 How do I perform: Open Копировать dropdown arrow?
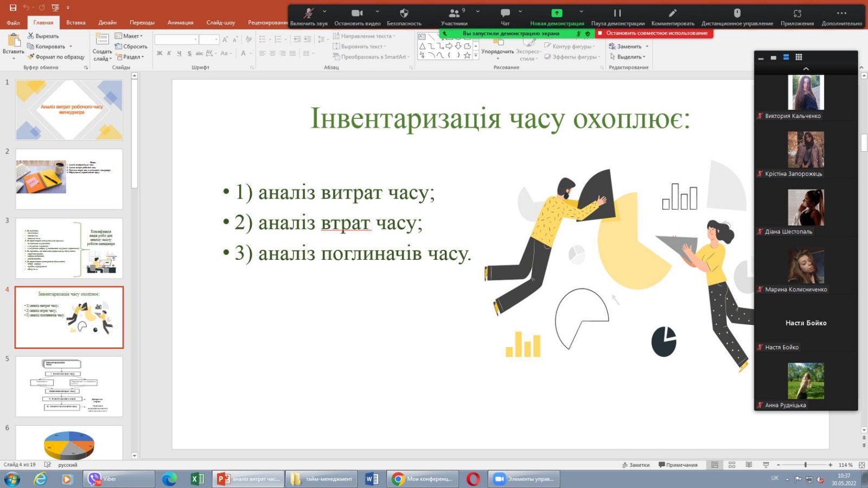pyautogui.click(x=71, y=47)
